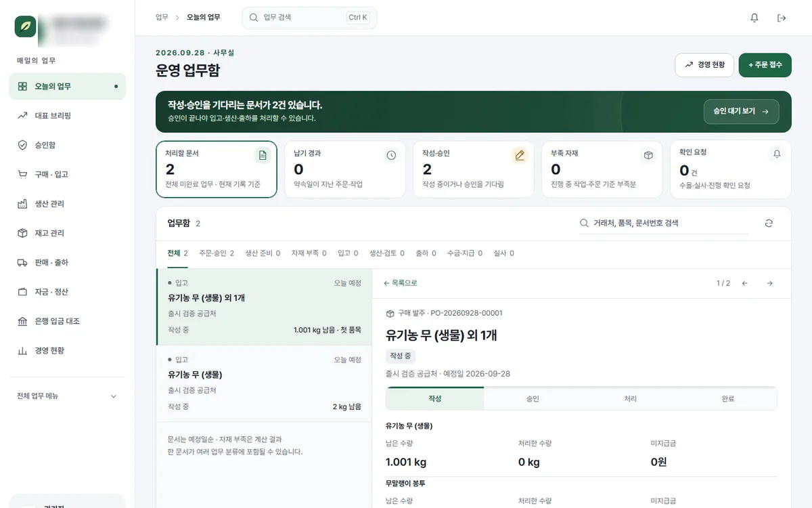Click 승인 대기 보기 button in banner
The image size is (812, 508).
click(x=742, y=112)
